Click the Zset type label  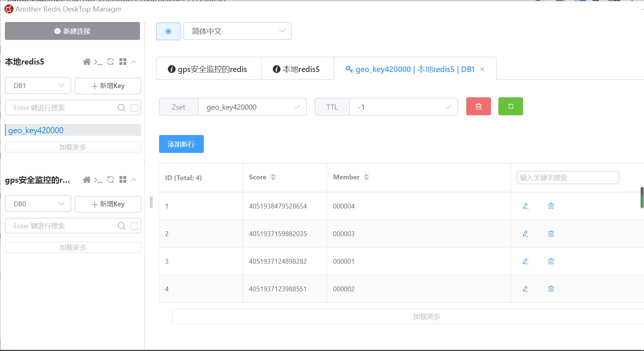[x=178, y=107]
